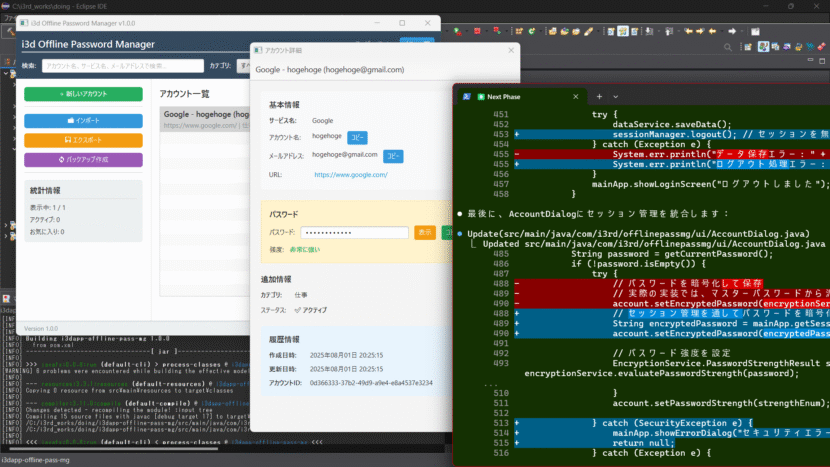Click the green circular refresh icon in Eclipse toolbar
This screenshot has height=467, width=830.
point(531,31)
